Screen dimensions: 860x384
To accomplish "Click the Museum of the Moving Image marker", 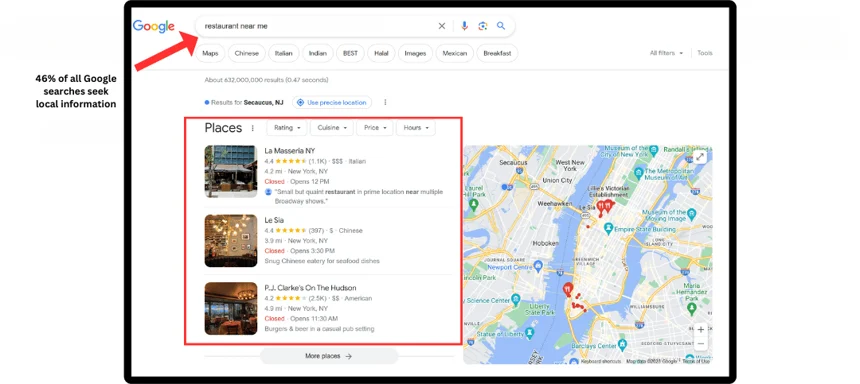I will [692, 213].
